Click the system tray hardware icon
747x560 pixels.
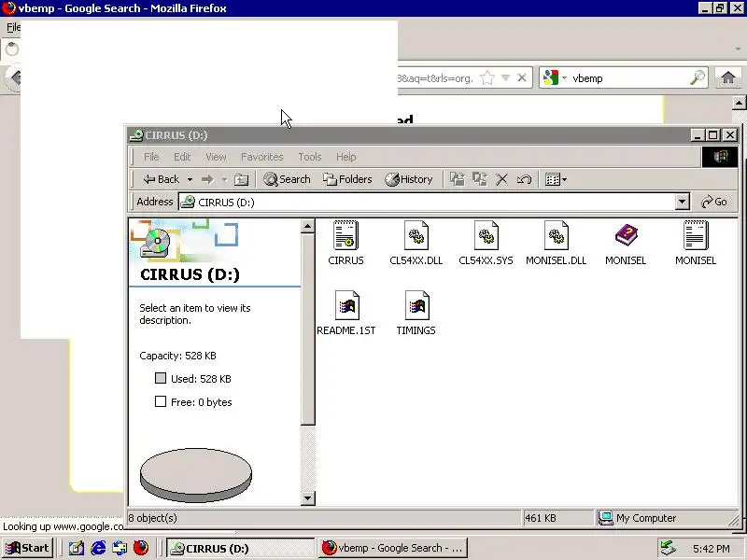pos(668,548)
